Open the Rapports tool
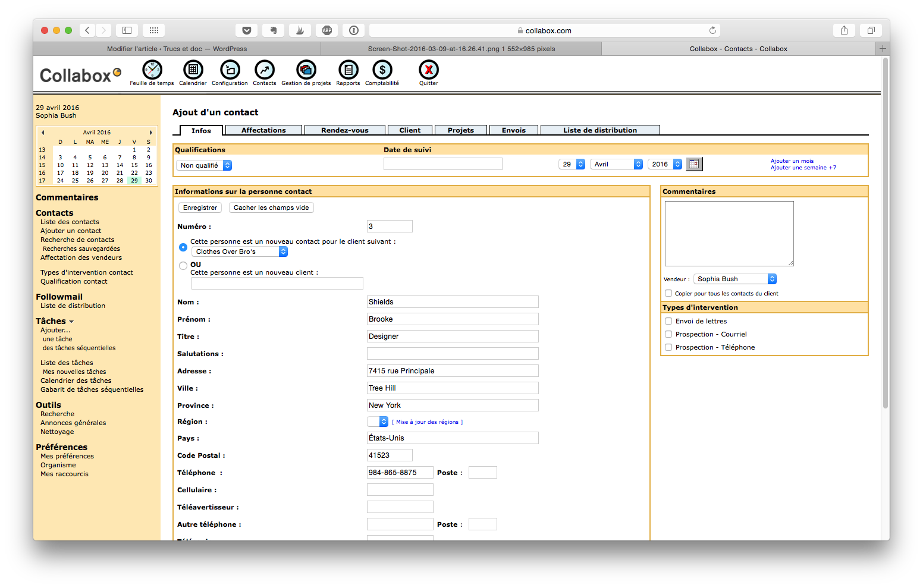 (347, 70)
